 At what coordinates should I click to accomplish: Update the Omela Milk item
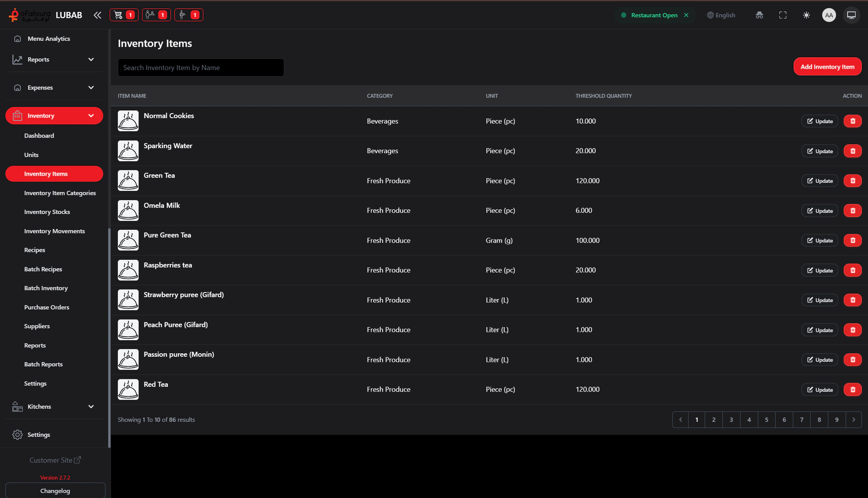tap(819, 211)
